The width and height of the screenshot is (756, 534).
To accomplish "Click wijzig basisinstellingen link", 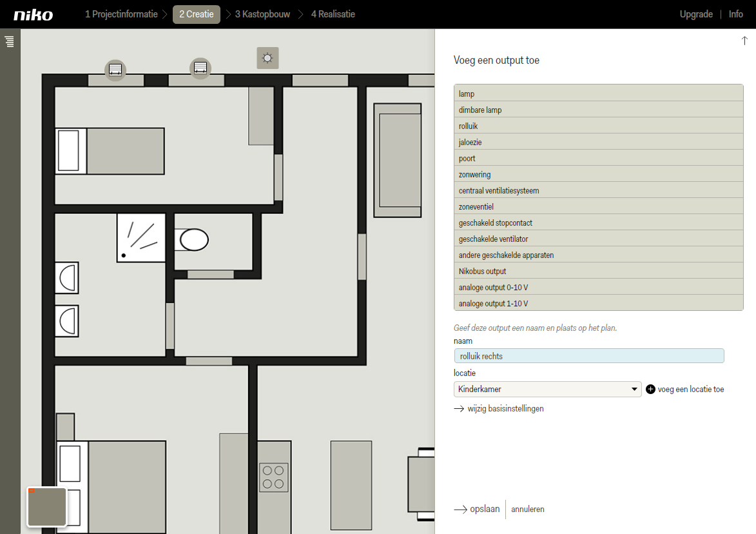I will (505, 409).
